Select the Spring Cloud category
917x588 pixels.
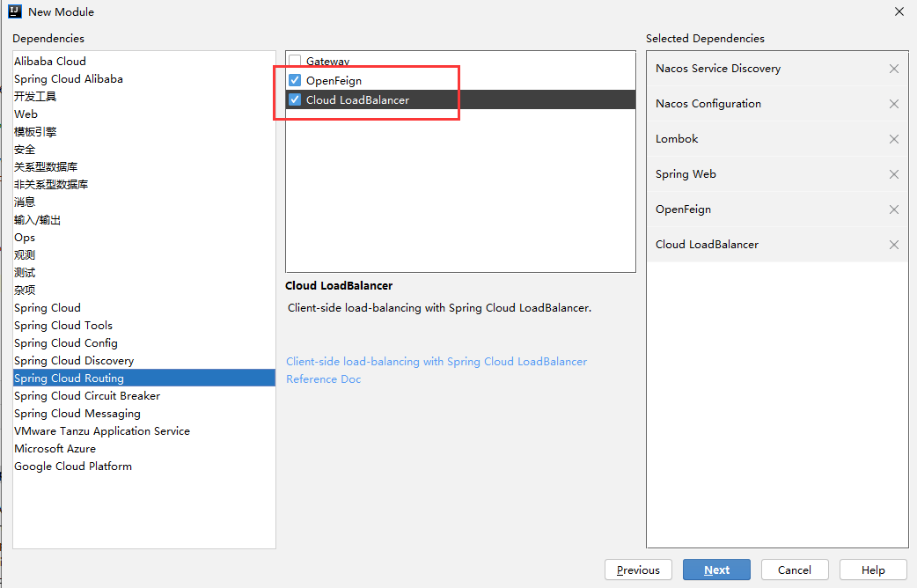coord(143,308)
